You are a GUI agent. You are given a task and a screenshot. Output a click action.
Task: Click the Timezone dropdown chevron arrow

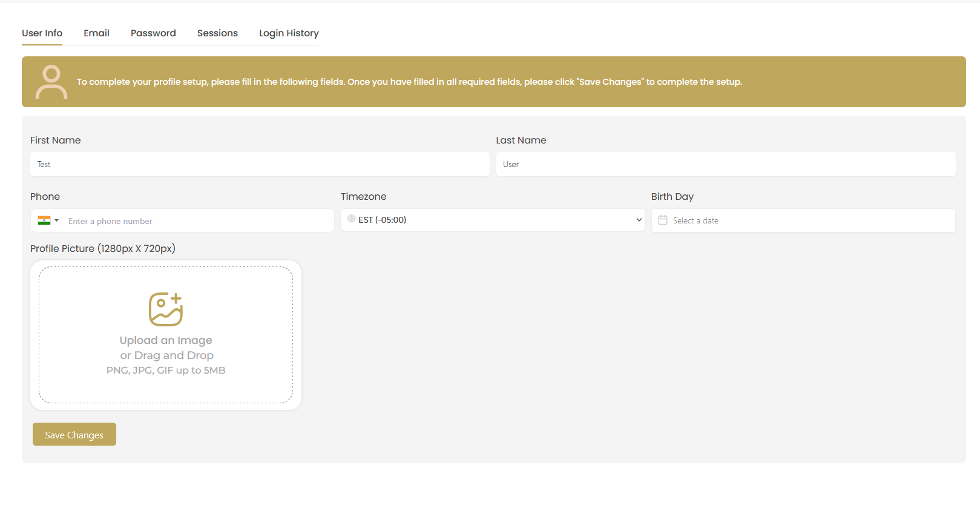639,220
